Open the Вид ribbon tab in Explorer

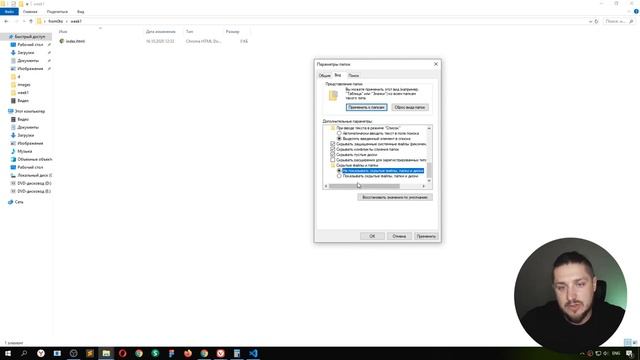(x=80, y=11)
